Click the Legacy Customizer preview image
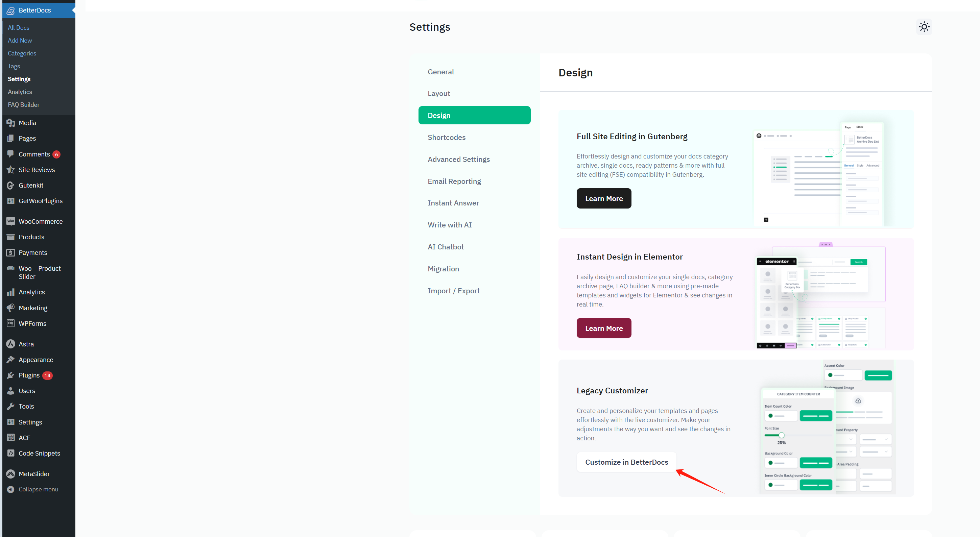 coord(828,428)
